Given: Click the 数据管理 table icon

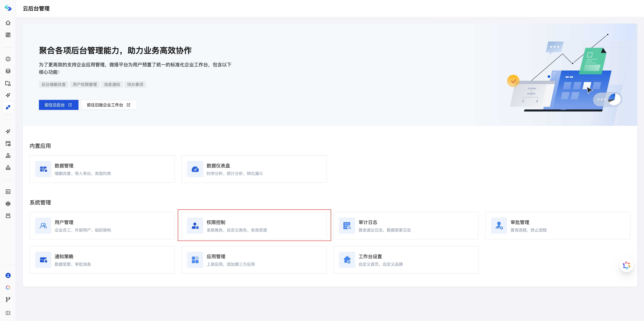Looking at the screenshot, I should click(x=43, y=169).
